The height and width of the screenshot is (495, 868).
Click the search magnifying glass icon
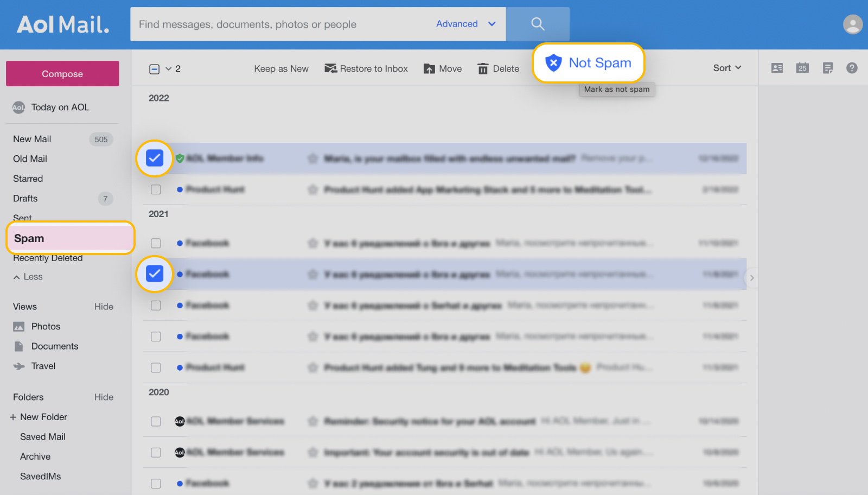tap(538, 24)
